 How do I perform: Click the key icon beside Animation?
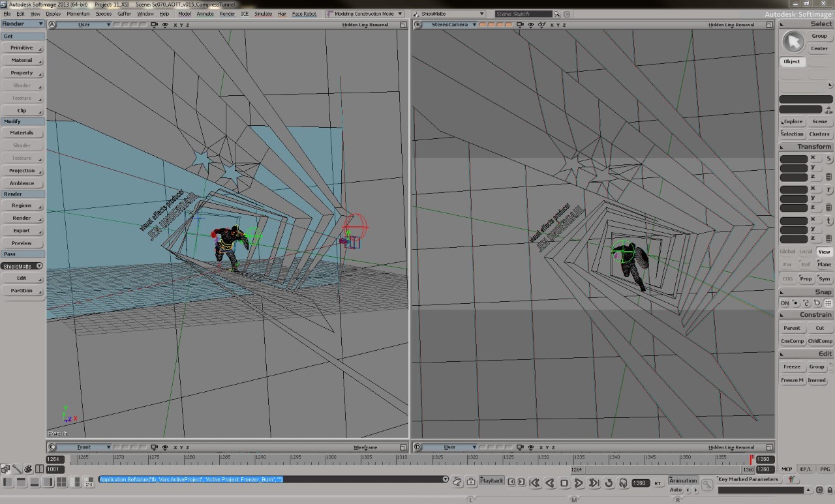[707, 484]
